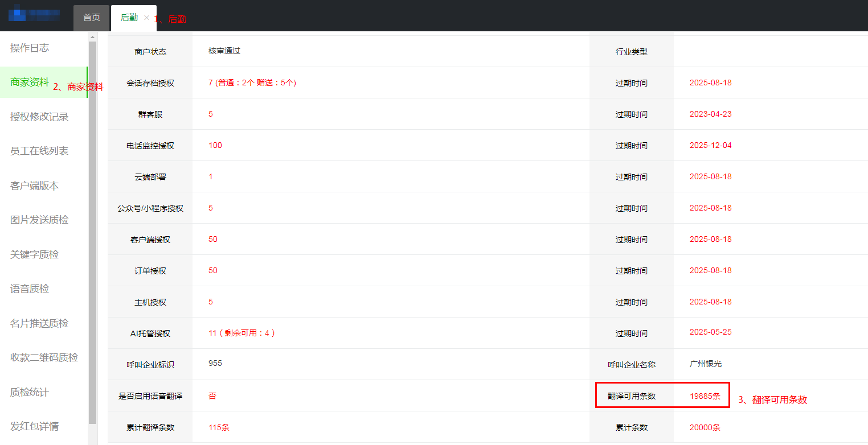Open 操作日志 in the sidebar
Image resolution: width=868 pixels, height=445 pixels.
[x=30, y=48]
